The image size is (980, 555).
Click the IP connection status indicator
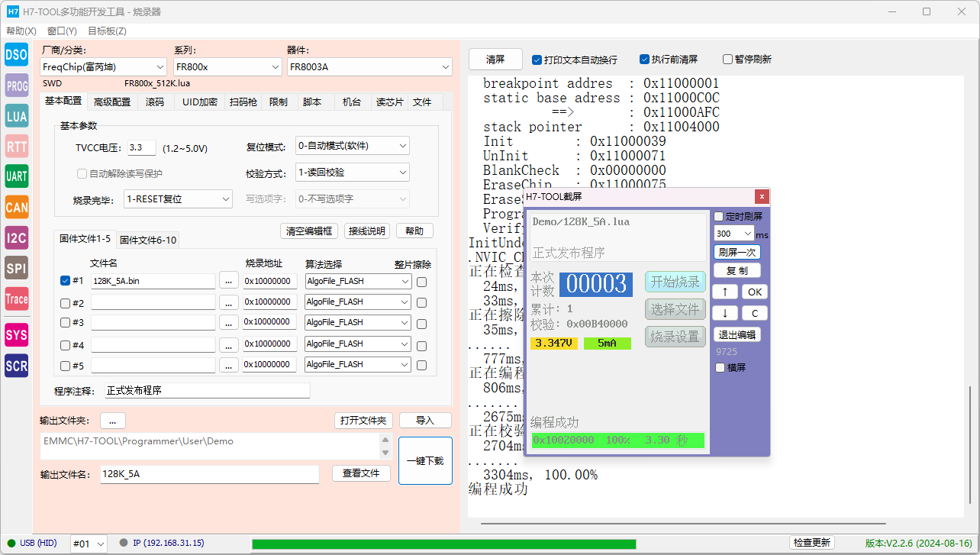click(x=162, y=543)
